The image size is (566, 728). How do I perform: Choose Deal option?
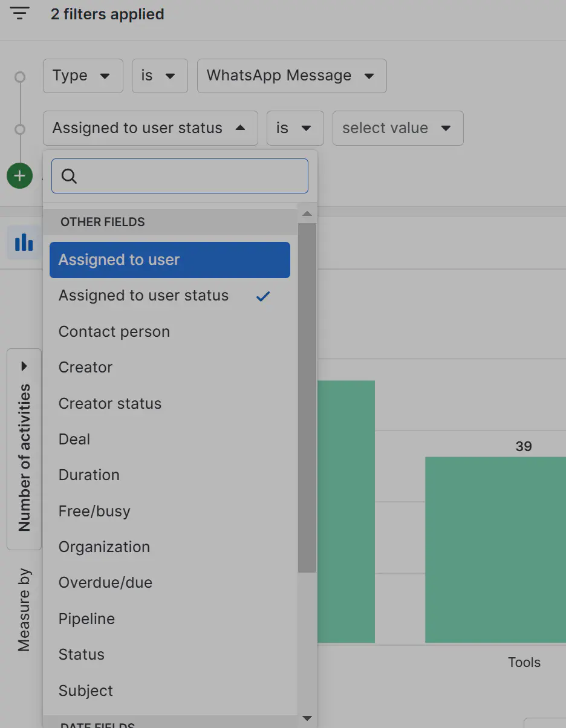pos(170,439)
